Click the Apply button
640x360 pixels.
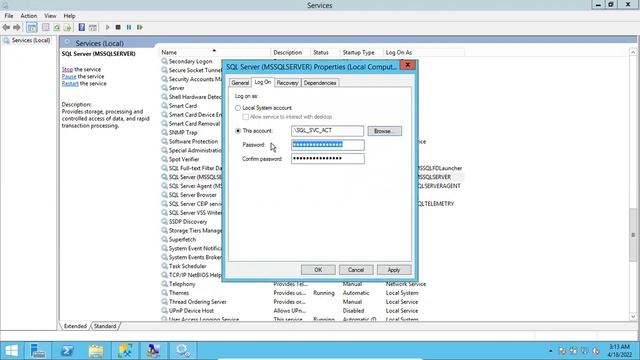click(394, 270)
